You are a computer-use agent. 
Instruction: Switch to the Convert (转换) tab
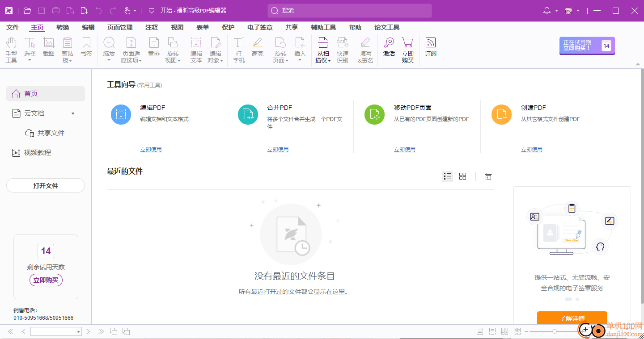tap(63, 27)
